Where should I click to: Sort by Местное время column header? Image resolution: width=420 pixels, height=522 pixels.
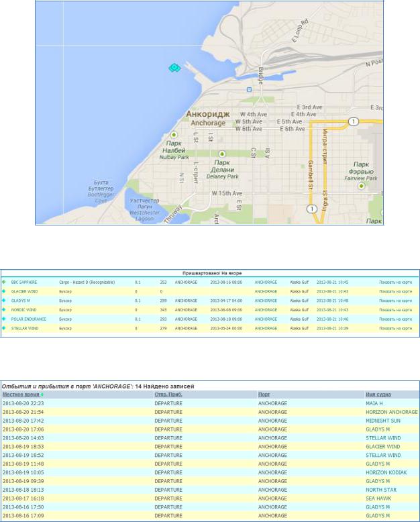pyautogui.click(x=21, y=395)
